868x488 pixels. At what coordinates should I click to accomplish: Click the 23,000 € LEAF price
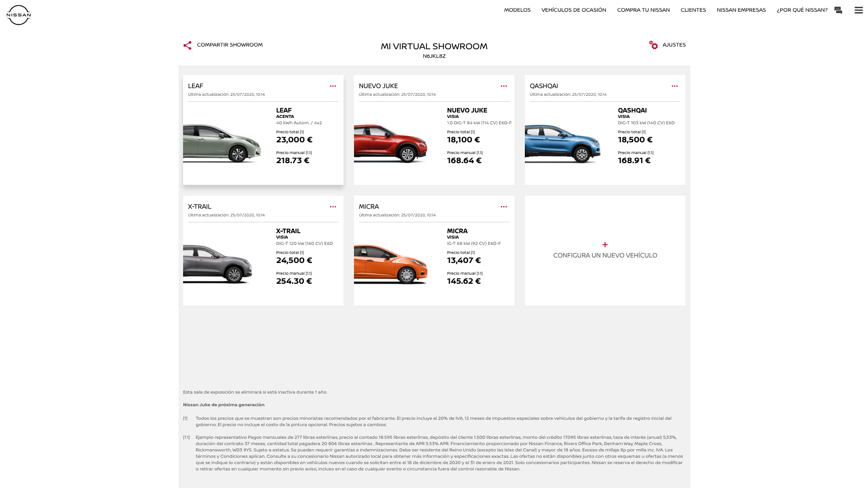pyautogui.click(x=294, y=140)
